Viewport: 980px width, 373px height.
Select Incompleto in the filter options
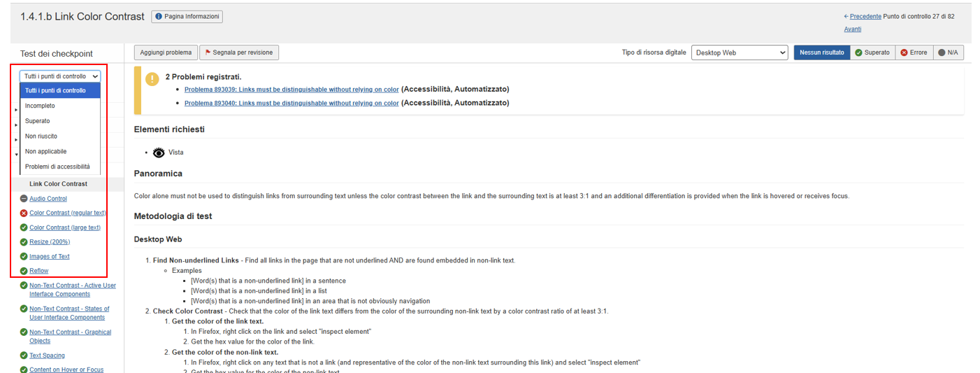pos(40,106)
